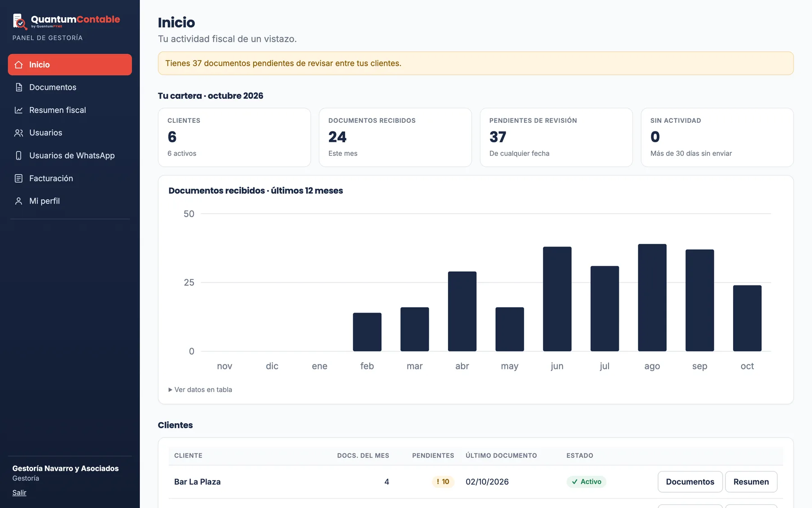Image resolution: width=812 pixels, height=508 pixels.
Task: Select the Documentos recibidos stat card
Action: pos(395,137)
